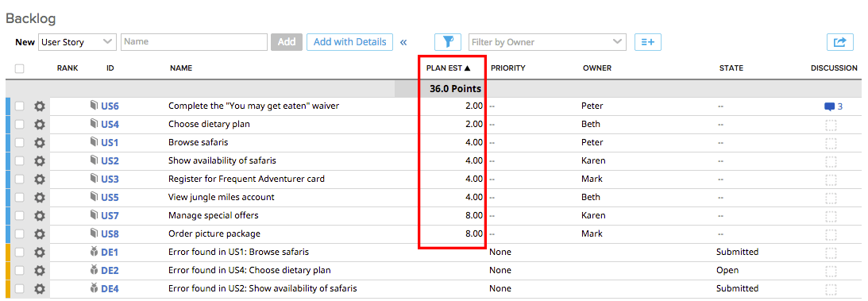Expand the Filter by Owner combo box
Image resolution: width=868 pixels, height=301 pixels.
point(547,42)
